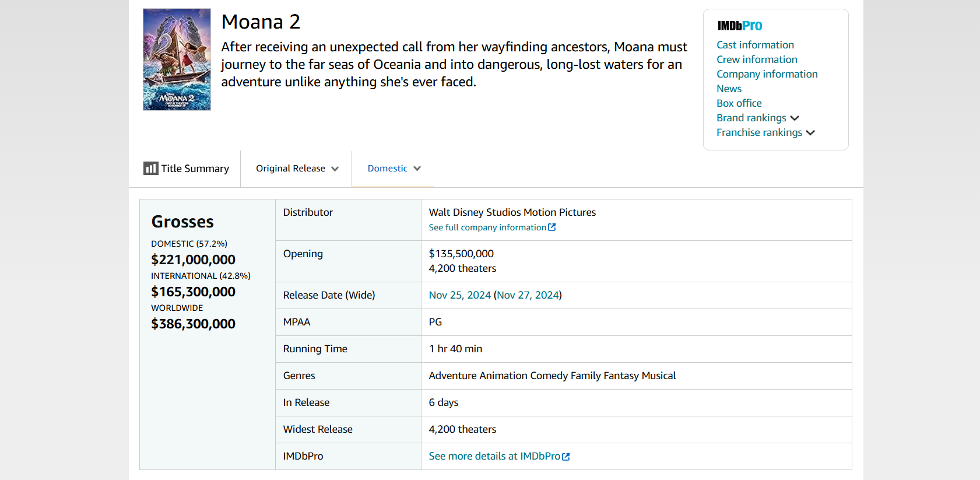Click the Moana 2 title heading
This screenshot has height=480, width=980.
[x=261, y=22]
